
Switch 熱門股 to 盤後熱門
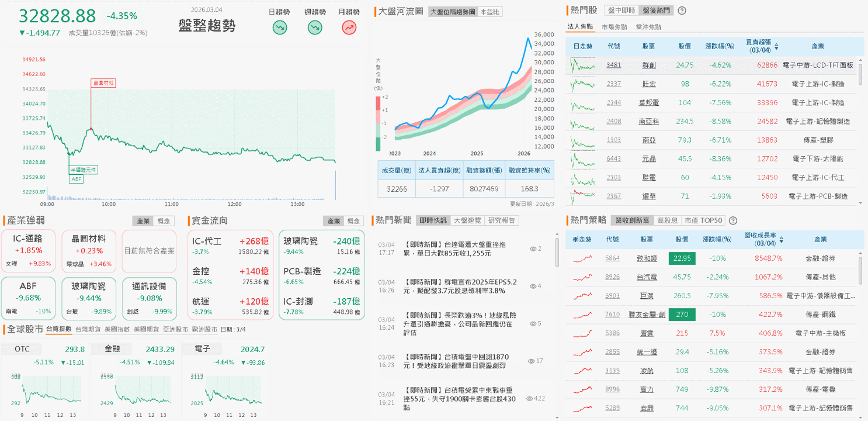(655, 11)
